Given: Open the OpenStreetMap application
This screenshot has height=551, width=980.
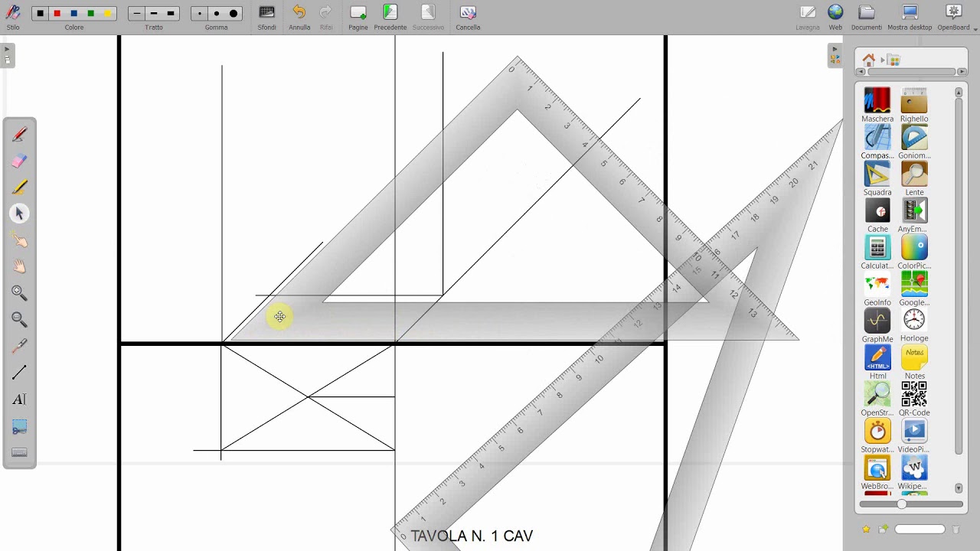Looking at the screenshot, I should (877, 399).
